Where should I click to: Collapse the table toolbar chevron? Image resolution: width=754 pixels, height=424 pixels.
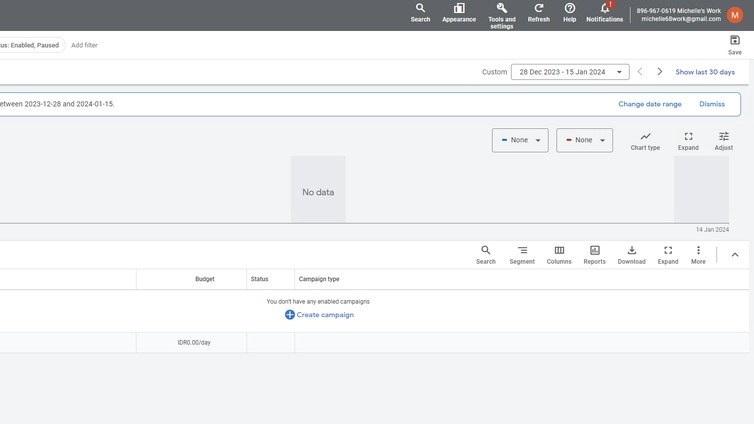734,255
